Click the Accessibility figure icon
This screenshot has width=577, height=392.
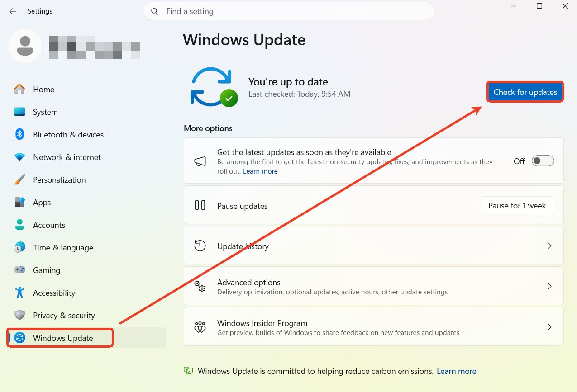click(x=19, y=293)
